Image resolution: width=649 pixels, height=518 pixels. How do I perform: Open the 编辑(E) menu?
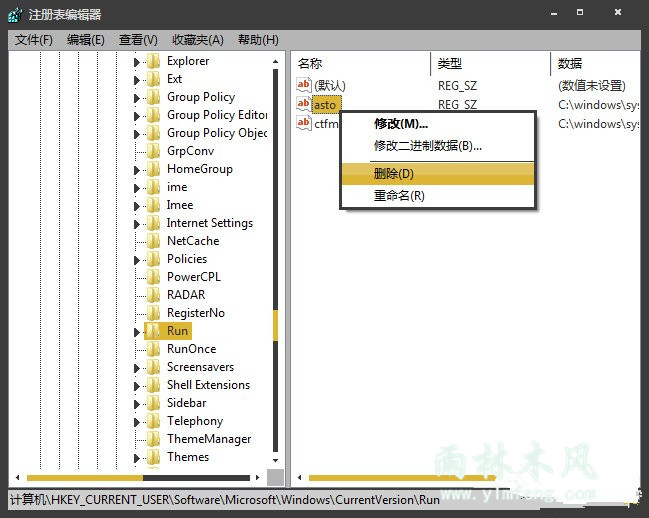[x=86, y=40]
